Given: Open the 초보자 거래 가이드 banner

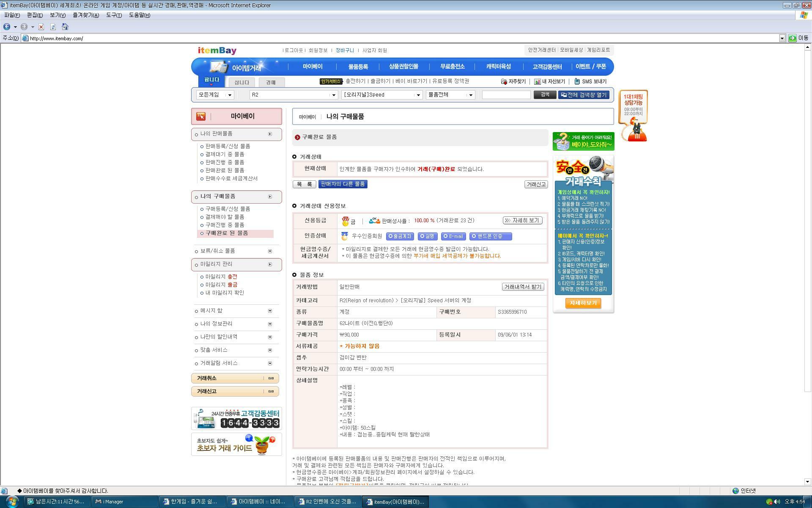Looking at the screenshot, I should [x=236, y=444].
